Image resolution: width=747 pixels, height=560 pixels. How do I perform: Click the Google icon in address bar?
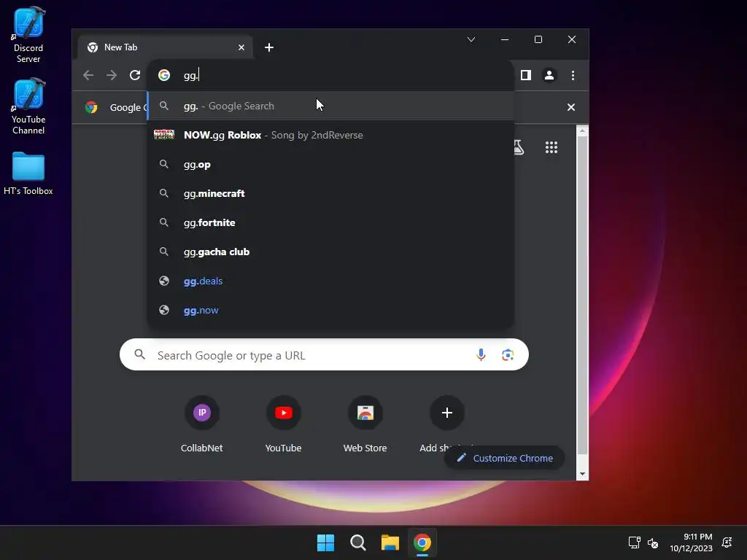coord(164,75)
